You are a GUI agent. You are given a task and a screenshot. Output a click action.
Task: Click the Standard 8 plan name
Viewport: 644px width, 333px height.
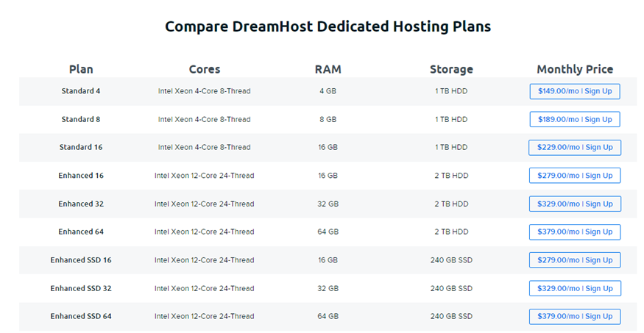[x=81, y=119]
